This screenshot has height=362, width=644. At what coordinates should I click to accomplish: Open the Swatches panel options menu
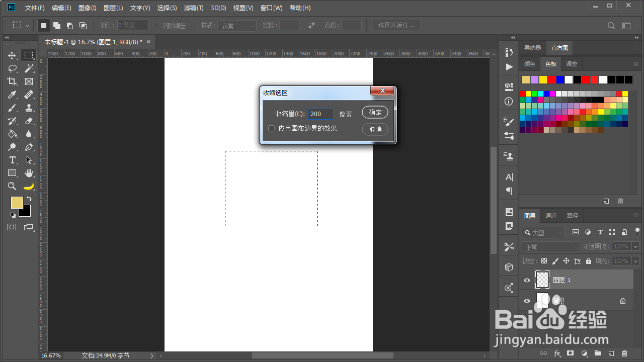pos(636,64)
